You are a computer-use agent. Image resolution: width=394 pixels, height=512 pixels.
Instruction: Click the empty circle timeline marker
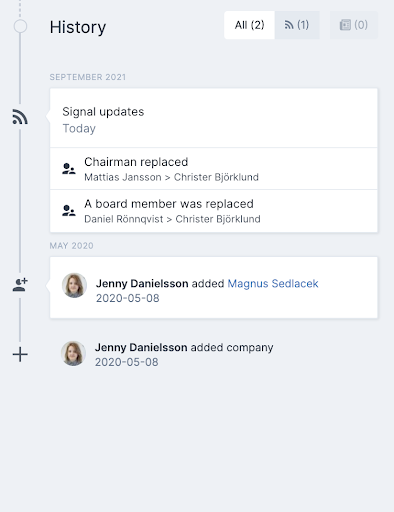tap(20, 26)
